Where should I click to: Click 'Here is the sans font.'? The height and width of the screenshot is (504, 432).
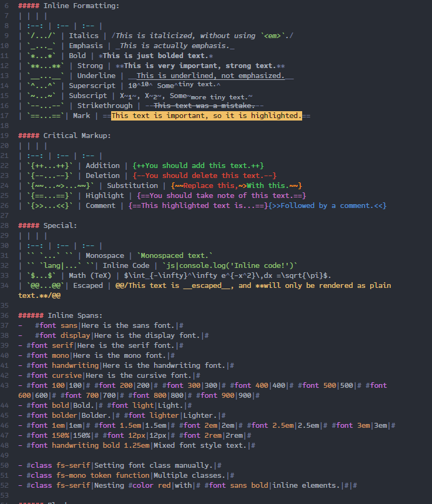pyautogui.click(x=128, y=325)
